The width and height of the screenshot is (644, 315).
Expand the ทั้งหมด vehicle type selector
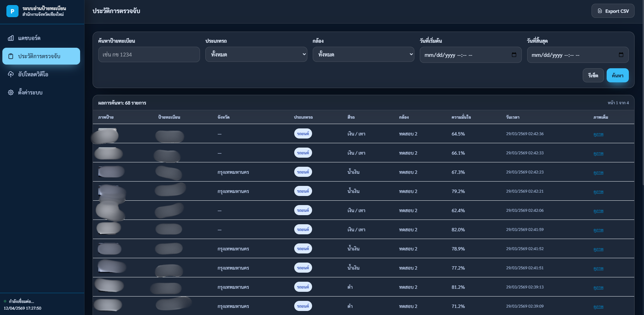coord(256,54)
